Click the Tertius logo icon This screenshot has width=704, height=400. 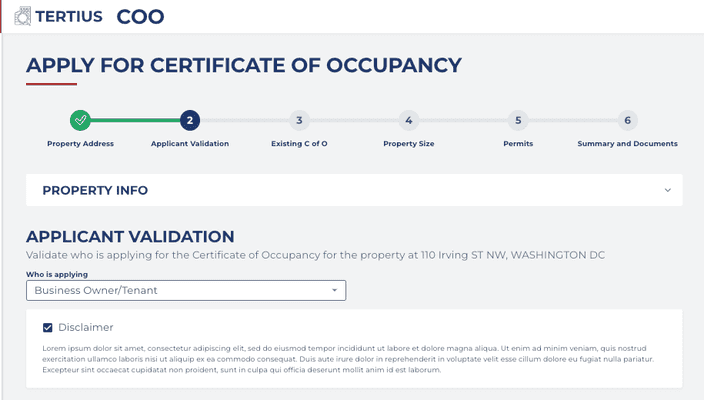(20, 16)
